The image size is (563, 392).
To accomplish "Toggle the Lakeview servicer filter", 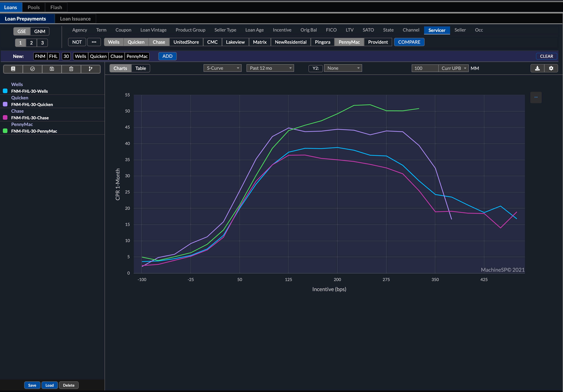I will [235, 42].
